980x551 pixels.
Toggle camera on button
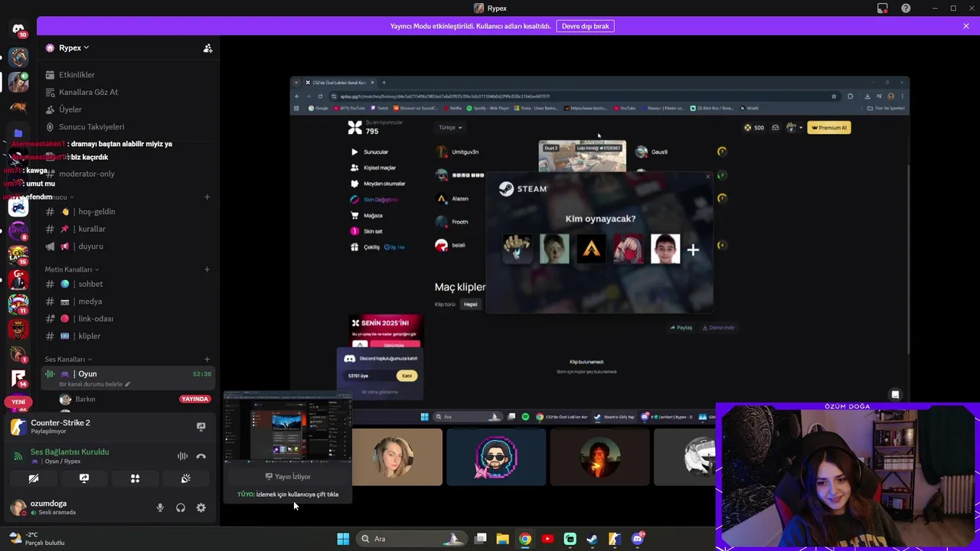[34, 478]
